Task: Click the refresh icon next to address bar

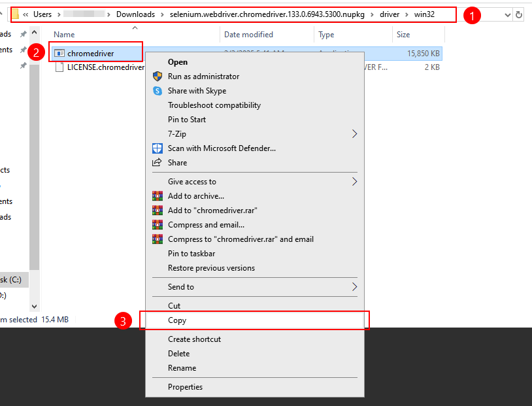Action: [519, 14]
